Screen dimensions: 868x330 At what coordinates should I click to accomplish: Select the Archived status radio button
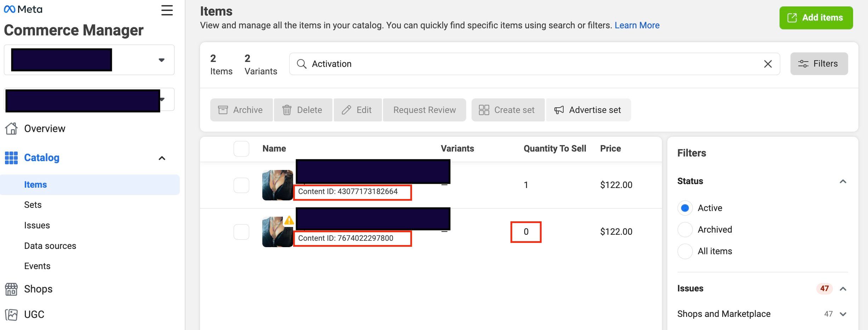(685, 230)
